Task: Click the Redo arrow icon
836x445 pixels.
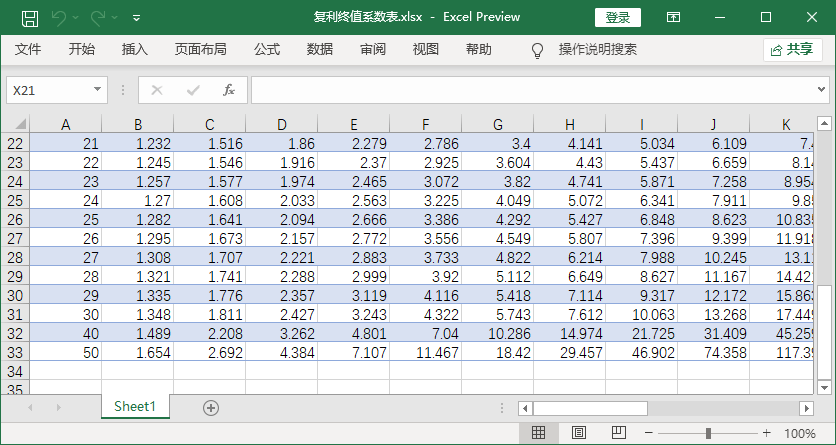Action: click(x=98, y=17)
